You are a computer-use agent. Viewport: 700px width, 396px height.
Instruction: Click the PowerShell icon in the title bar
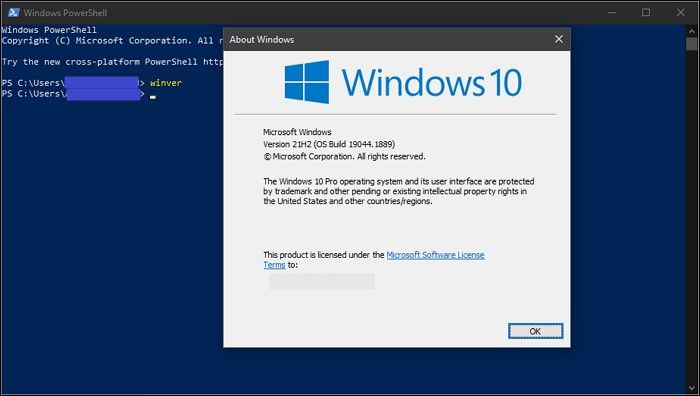[13, 13]
